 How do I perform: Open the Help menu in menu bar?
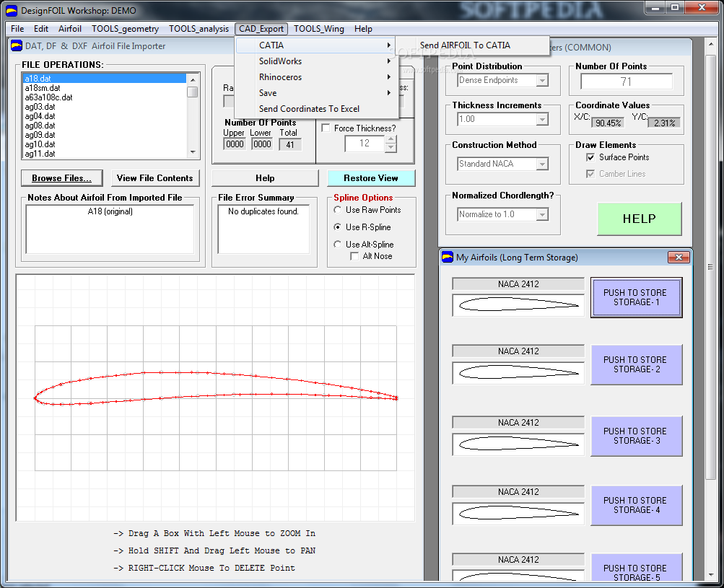pyautogui.click(x=363, y=29)
